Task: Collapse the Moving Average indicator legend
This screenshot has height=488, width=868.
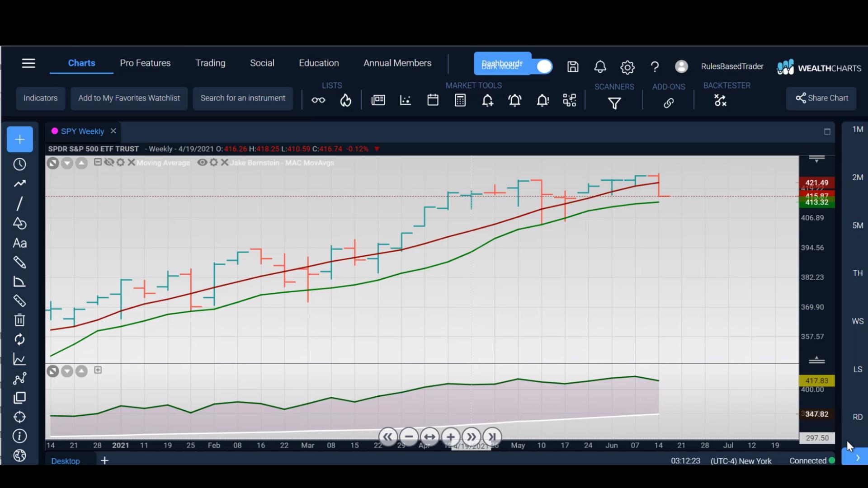Action: pos(98,162)
